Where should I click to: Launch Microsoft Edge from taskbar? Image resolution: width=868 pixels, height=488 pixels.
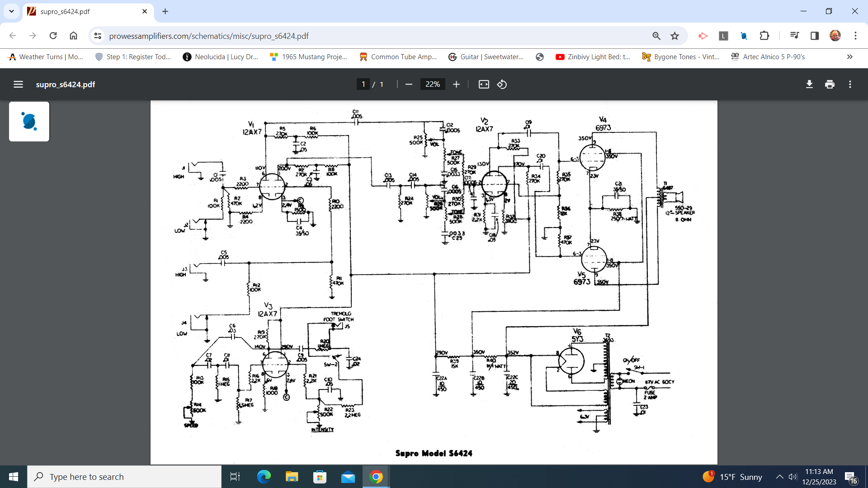(264, 477)
